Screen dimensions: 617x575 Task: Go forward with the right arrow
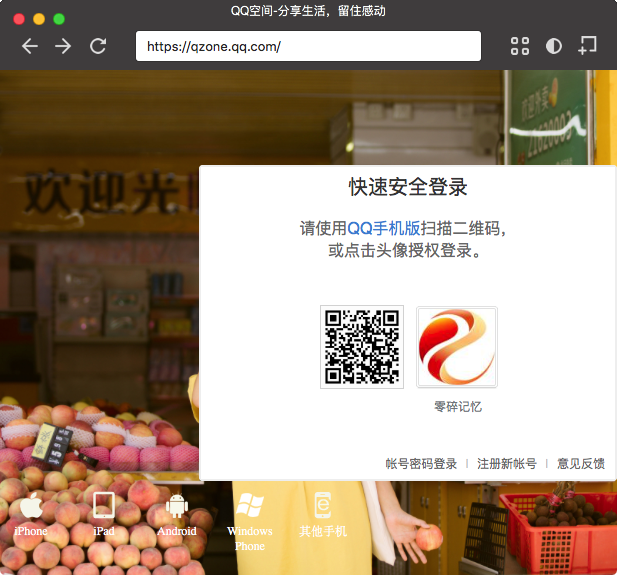[63, 46]
